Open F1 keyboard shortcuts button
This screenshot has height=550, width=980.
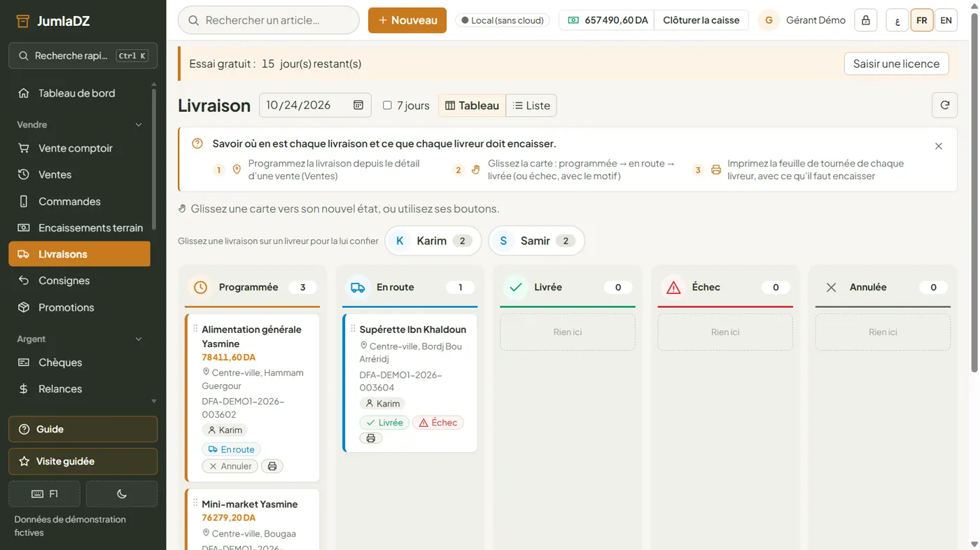45,494
